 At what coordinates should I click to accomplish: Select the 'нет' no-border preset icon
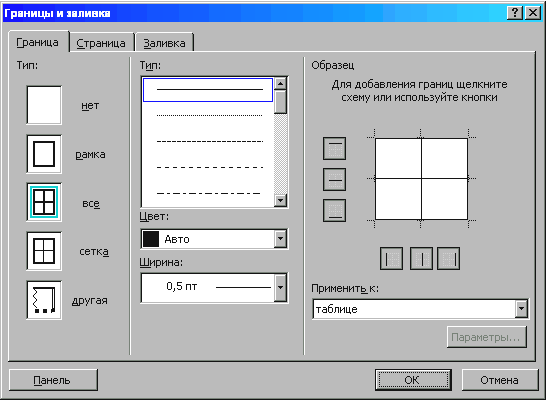click(x=44, y=105)
